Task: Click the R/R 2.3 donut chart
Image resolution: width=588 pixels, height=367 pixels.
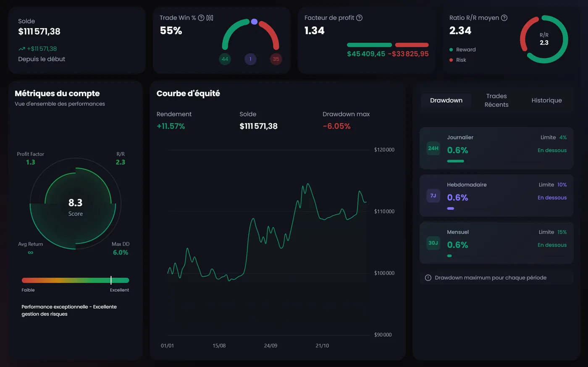Action: tap(544, 39)
